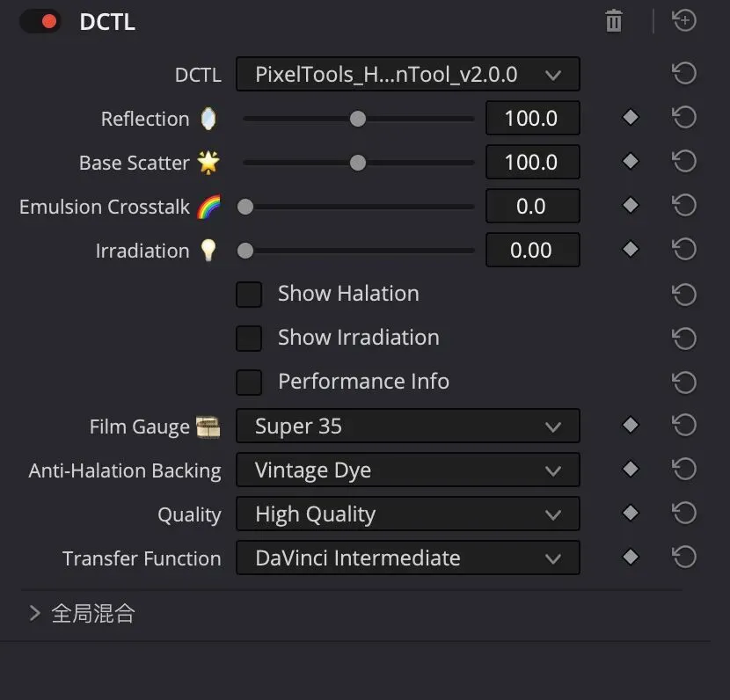Change the Quality dropdown from High Quality
730x700 pixels.
tap(408, 514)
